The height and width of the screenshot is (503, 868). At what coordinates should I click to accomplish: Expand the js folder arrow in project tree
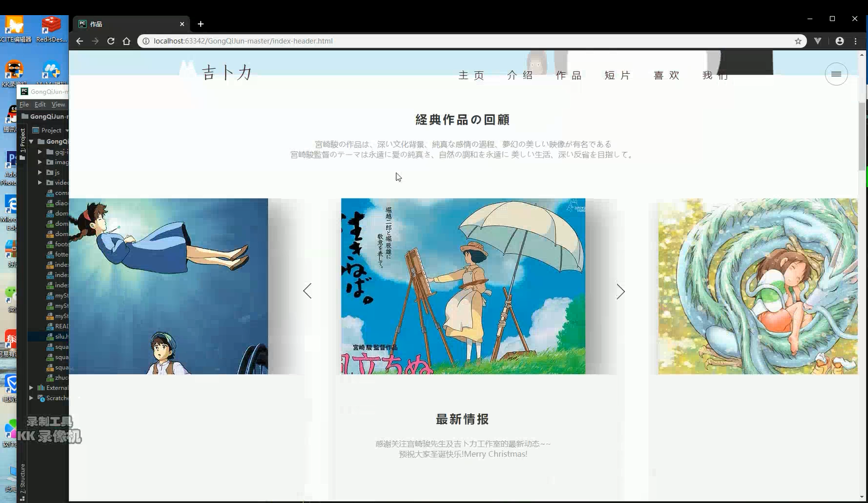coord(40,173)
